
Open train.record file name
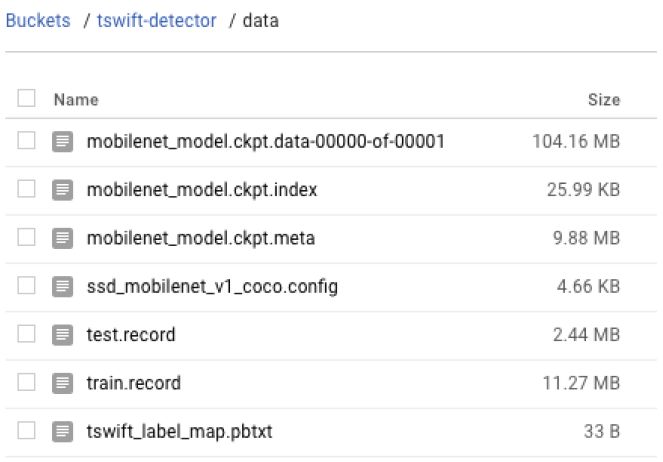(134, 383)
